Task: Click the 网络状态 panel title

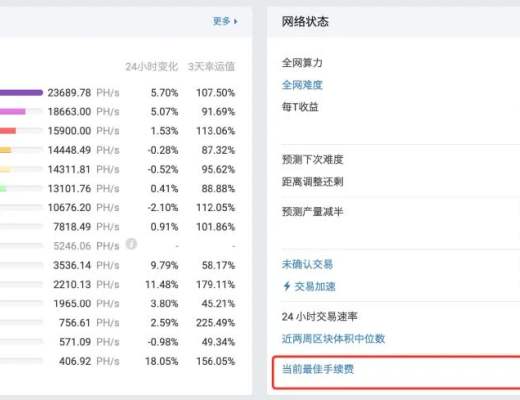Action: (x=305, y=22)
